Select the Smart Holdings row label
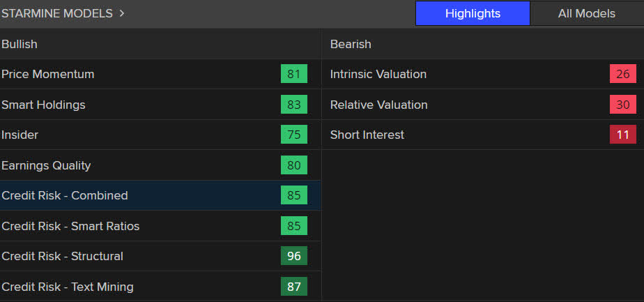This screenshot has width=644, height=302. pyautogui.click(x=43, y=105)
